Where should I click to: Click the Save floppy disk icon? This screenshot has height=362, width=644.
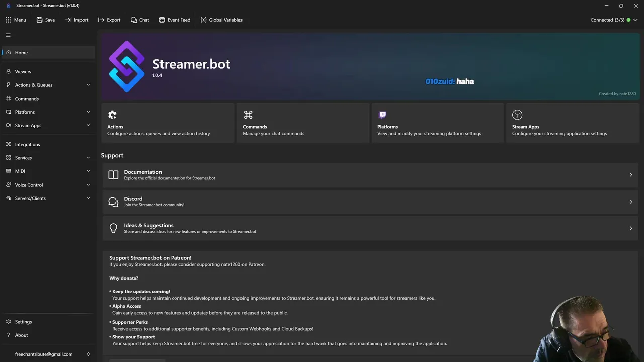tap(39, 20)
